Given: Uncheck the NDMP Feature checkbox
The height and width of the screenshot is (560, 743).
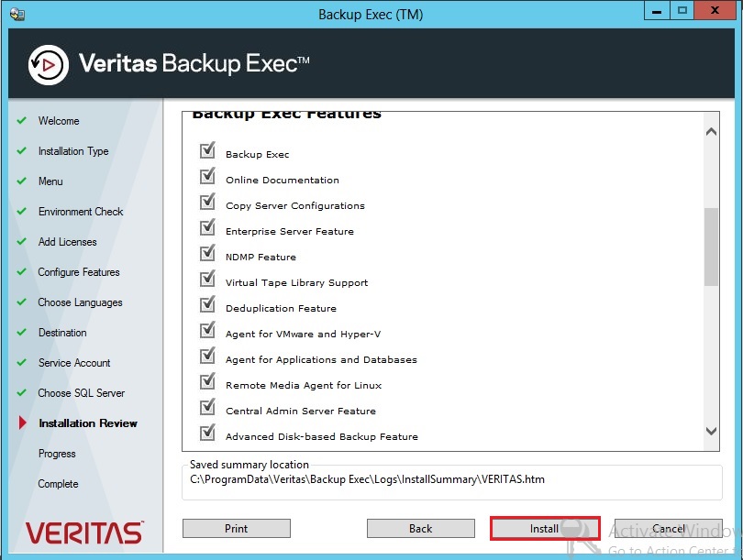Looking at the screenshot, I should [x=207, y=256].
